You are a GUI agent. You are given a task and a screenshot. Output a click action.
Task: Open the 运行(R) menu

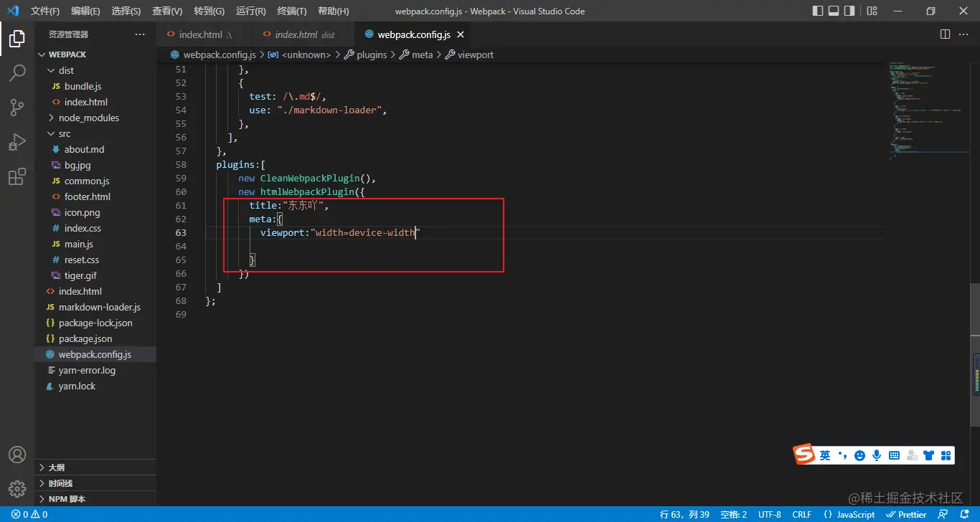(250, 11)
